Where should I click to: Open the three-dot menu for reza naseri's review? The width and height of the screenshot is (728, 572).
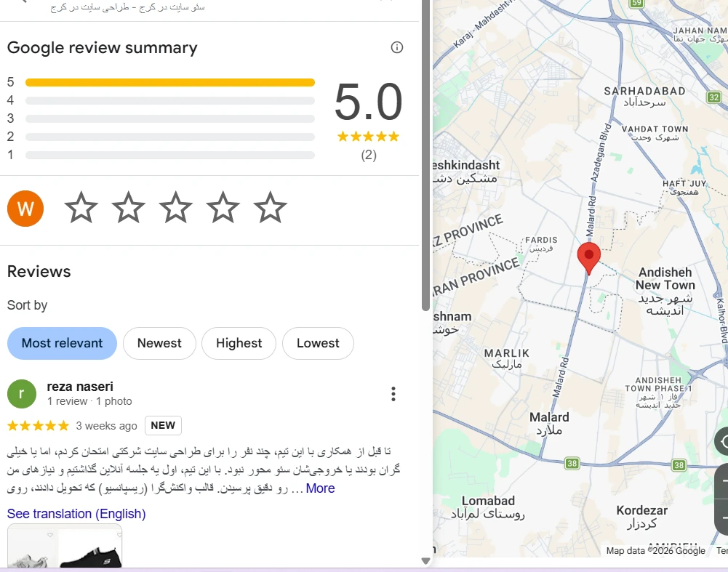[x=393, y=394]
